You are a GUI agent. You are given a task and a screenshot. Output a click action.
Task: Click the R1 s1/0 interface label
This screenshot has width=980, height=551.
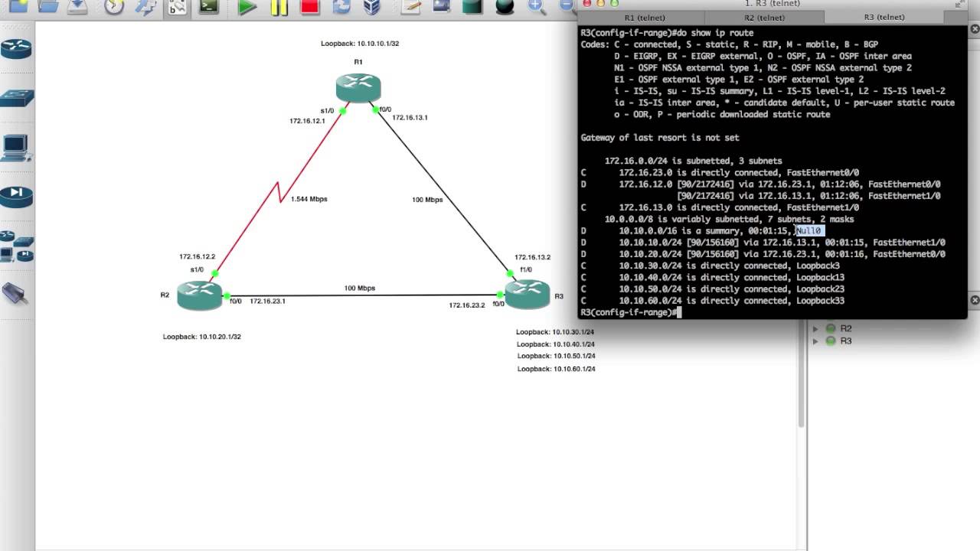tap(327, 111)
